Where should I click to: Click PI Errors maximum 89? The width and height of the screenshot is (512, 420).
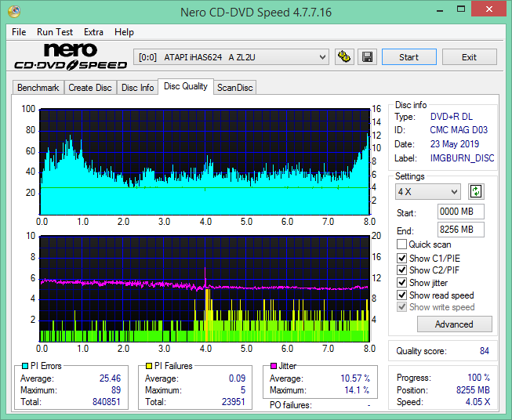(116, 390)
